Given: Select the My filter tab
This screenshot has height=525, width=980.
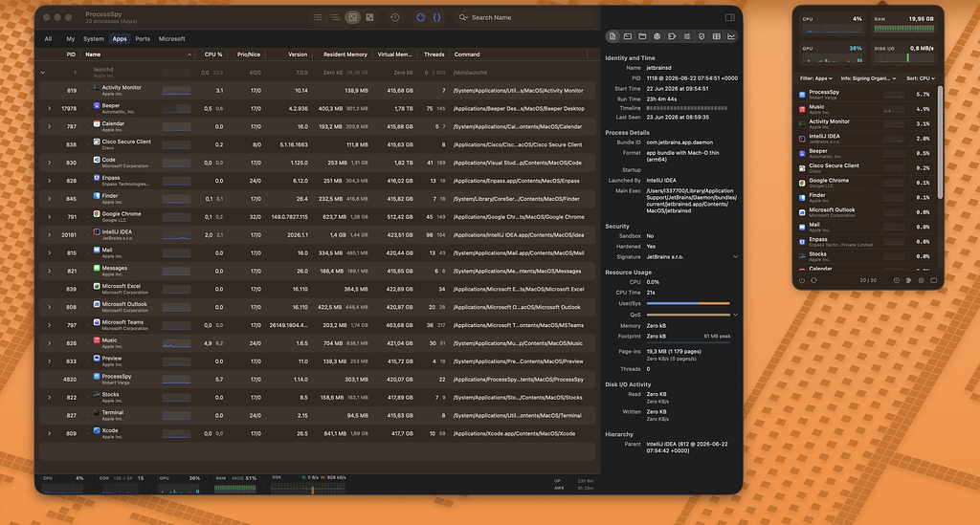Looking at the screenshot, I should pyautogui.click(x=71, y=38).
